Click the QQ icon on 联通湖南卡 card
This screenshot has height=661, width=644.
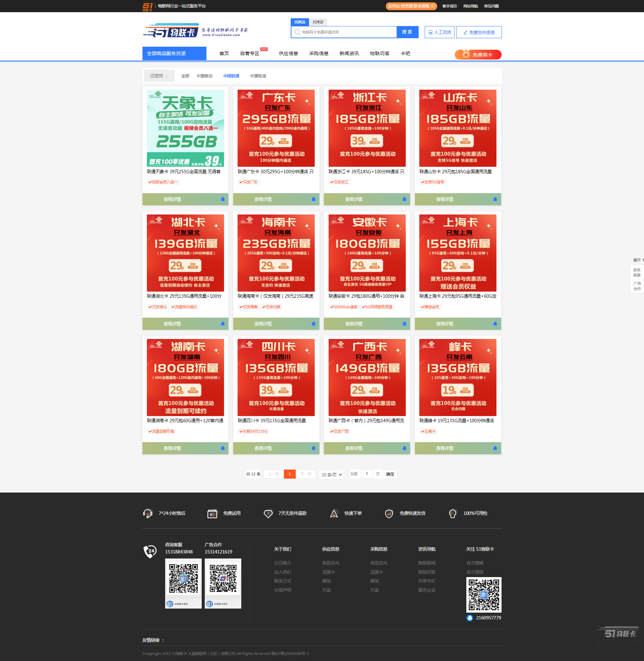tap(223, 448)
